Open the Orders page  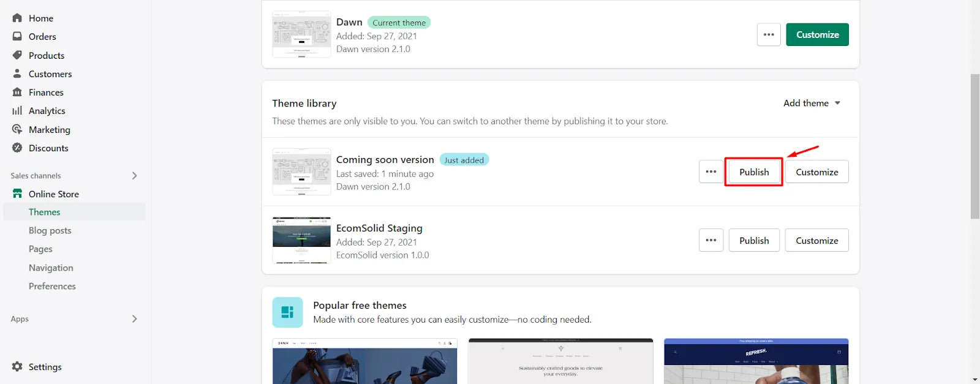pos(42,37)
